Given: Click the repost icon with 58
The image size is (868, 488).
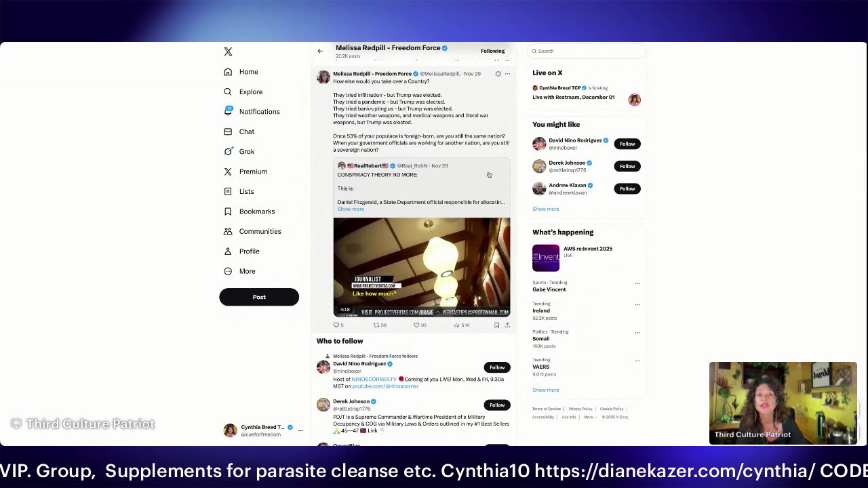Looking at the screenshot, I should [376, 325].
